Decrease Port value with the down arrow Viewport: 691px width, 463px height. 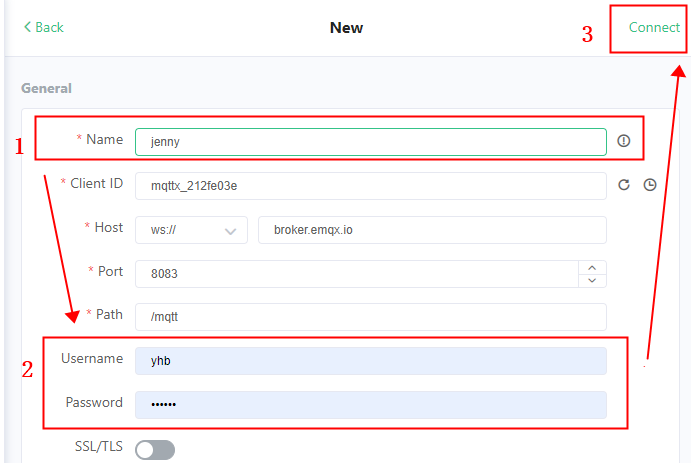592,281
